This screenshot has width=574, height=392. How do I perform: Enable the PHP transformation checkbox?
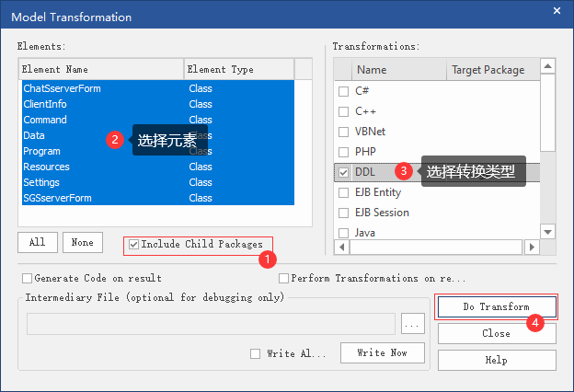point(343,152)
